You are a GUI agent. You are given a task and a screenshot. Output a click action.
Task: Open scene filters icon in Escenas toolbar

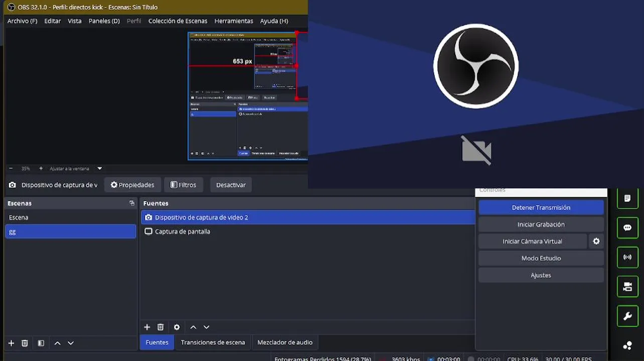tap(41, 343)
